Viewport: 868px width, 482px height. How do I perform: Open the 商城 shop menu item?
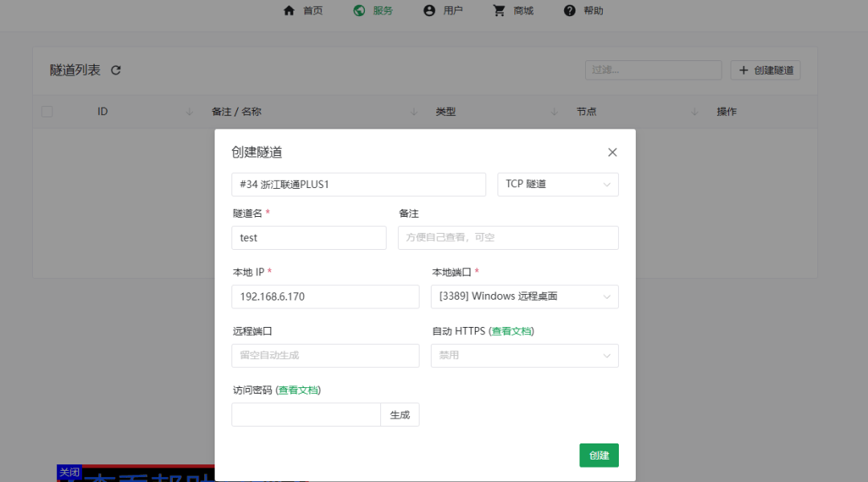[x=513, y=10]
